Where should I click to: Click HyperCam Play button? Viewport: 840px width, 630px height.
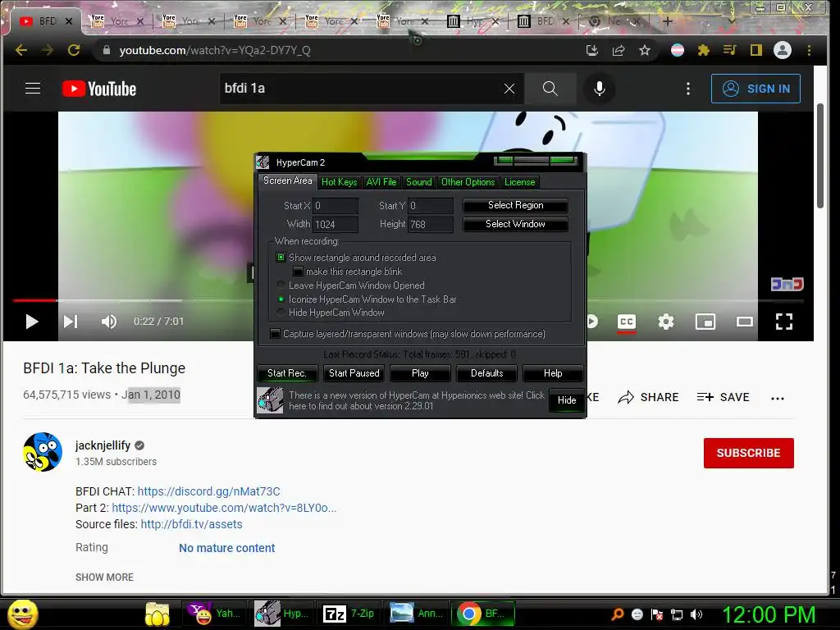click(x=420, y=373)
